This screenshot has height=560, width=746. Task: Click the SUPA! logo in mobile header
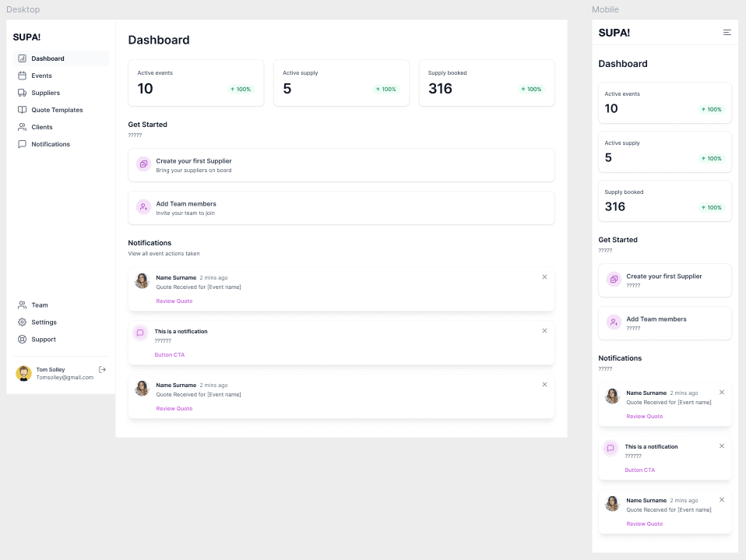click(614, 33)
